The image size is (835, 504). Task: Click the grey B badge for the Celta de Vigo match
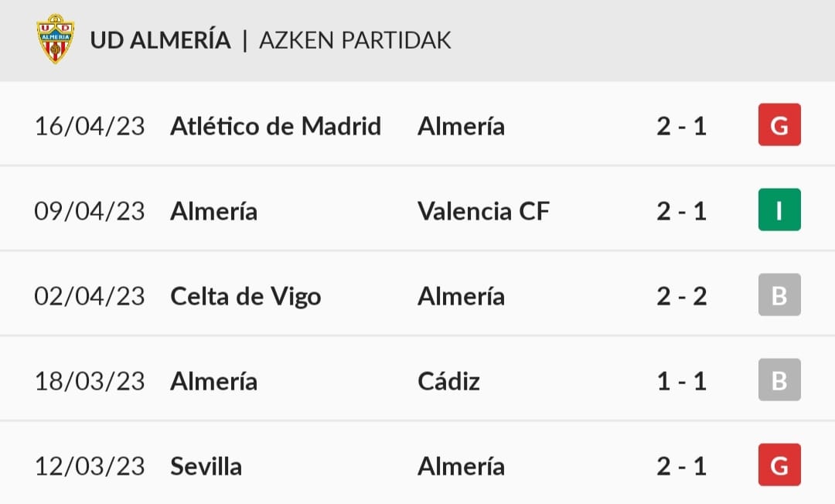(x=779, y=295)
